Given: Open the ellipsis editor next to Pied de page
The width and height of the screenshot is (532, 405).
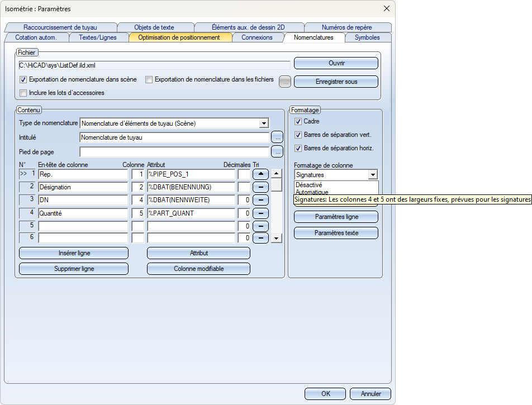Looking at the screenshot, I should pyautogui.click(x=277, y=151).
